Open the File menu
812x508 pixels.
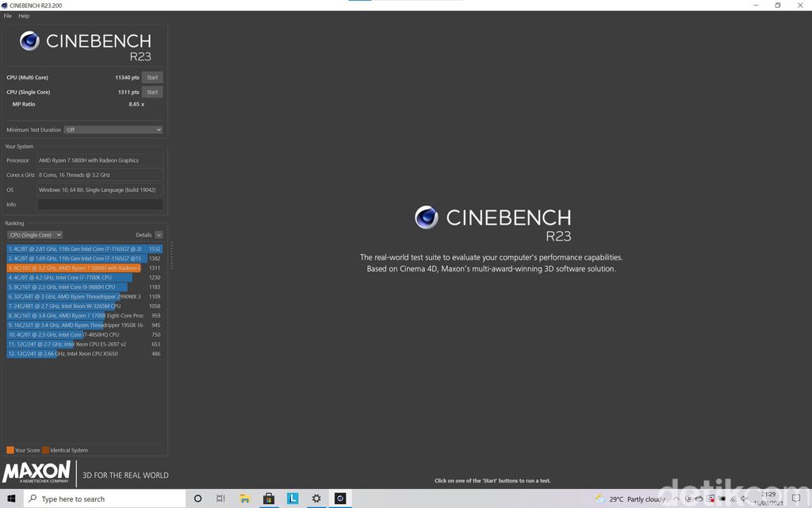pos(8,16)
